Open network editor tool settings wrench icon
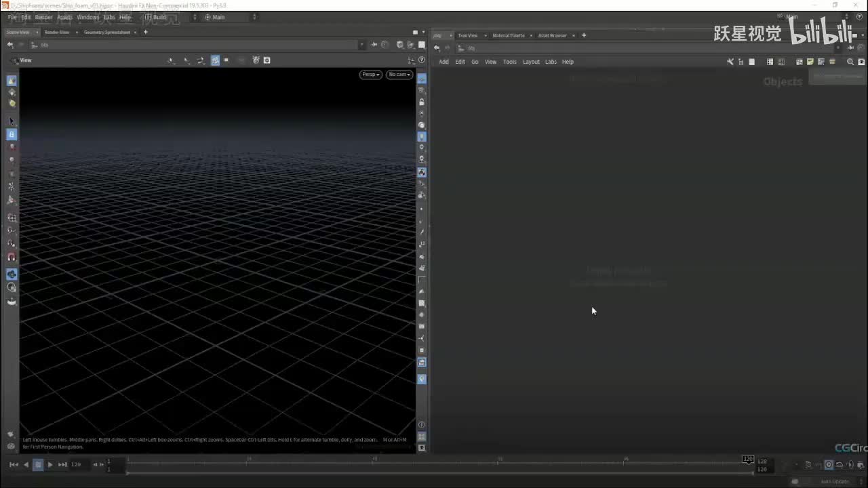Viewport: 868px width, 488px height. point(730,62)
